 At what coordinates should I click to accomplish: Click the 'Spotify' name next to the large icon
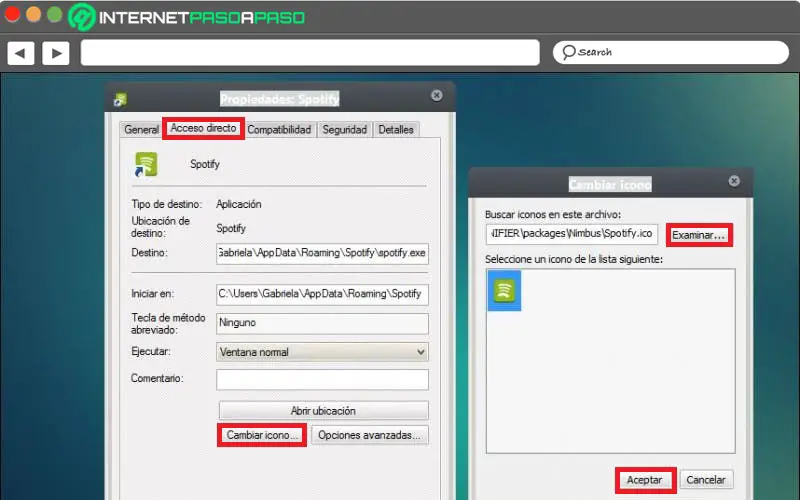tap(205, 164)
